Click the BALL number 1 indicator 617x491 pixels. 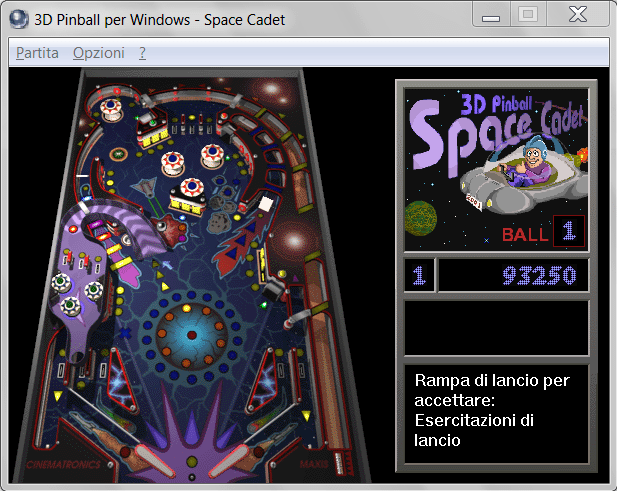click(x=569, y=231)
